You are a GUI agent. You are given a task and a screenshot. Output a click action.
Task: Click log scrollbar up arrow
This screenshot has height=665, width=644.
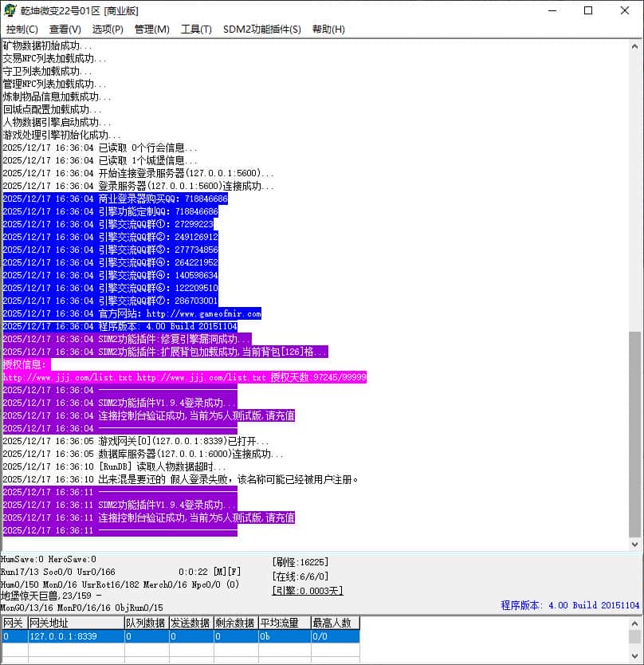point(634,47)
